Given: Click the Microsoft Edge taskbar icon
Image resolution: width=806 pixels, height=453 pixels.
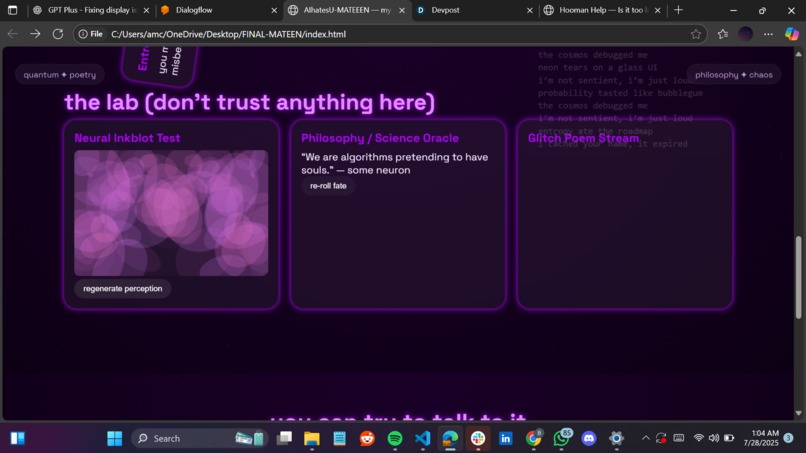Looking at the screenshot, I should [450, 438].
